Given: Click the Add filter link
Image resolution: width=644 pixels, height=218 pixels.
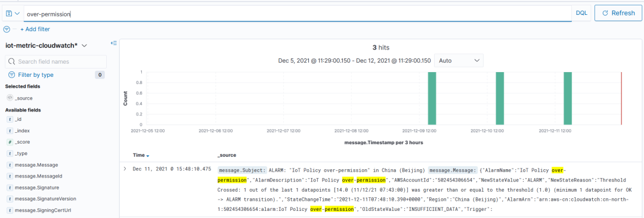Looking at the screenshot, I should pyautogui.click(x=35, y=29).
